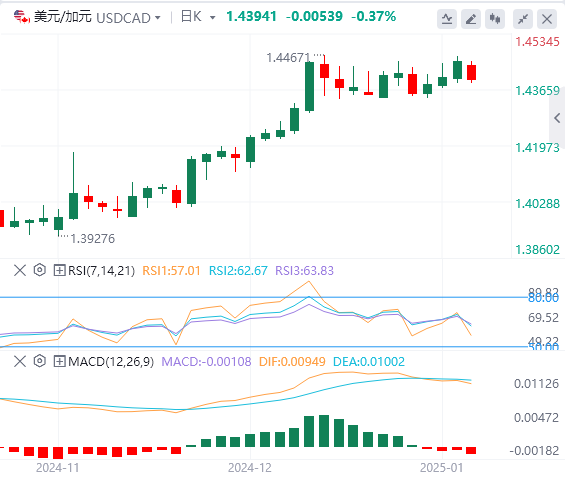
Task: Click the 1.43659 price axis label
Action: pyautogui.click(x=537, y=91)
